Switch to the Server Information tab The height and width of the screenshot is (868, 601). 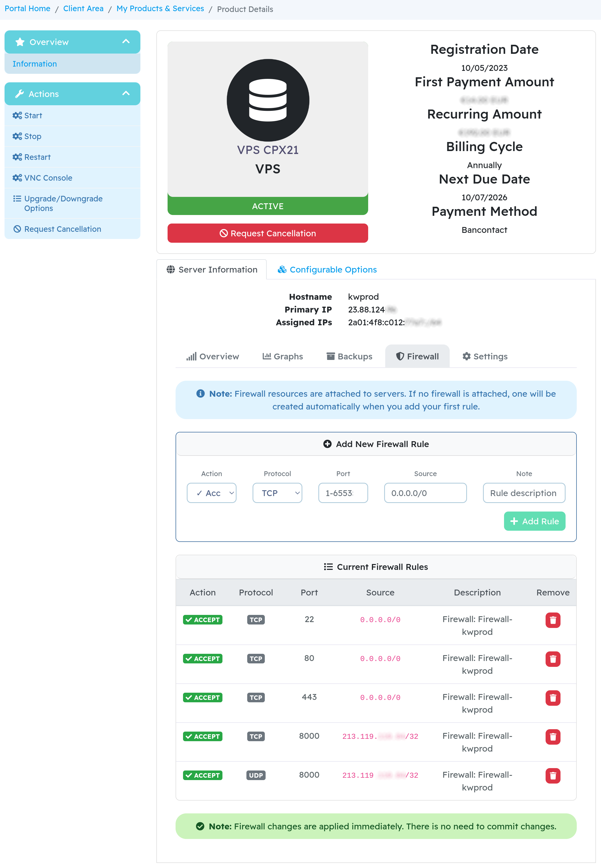(212, 270)
